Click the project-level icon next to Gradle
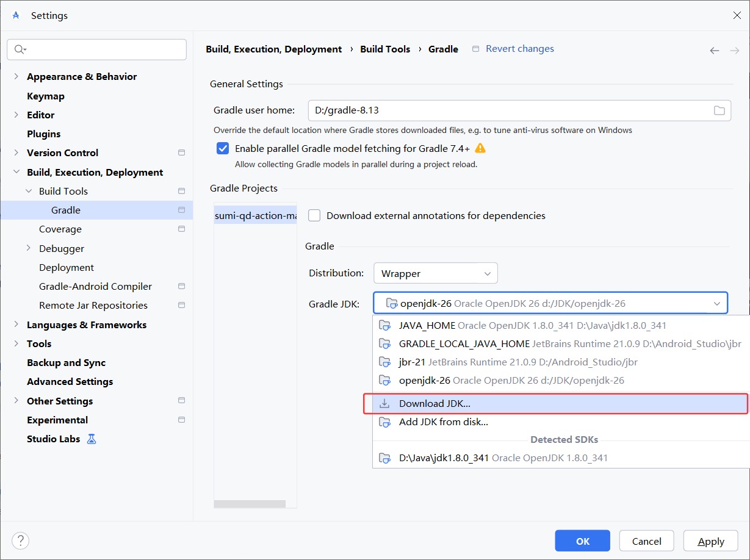This screenshot has height=560, width=750. (181, 210)
